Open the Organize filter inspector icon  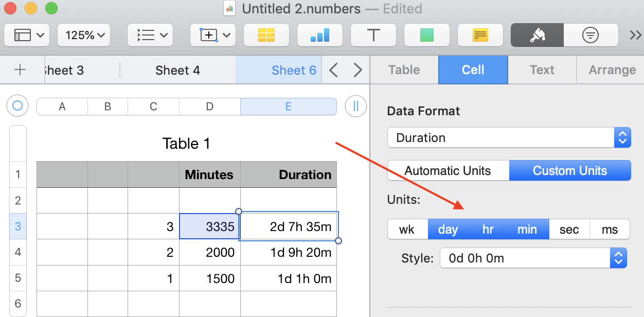pos(590,35)
